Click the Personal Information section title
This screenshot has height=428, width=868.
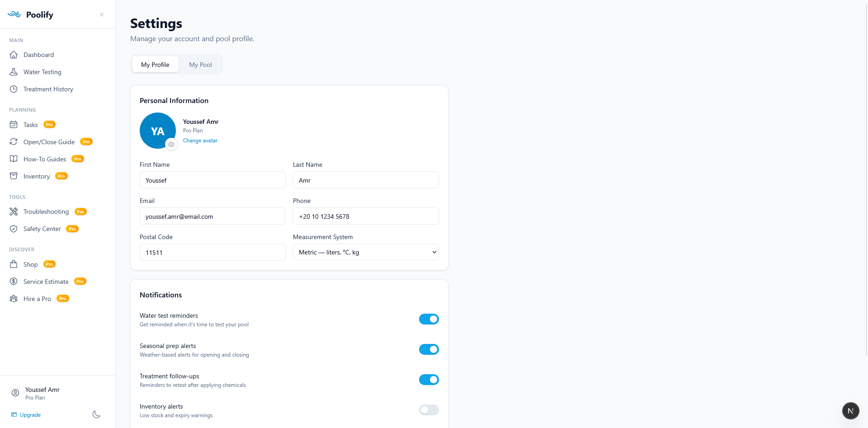click(x=174, y=100)
